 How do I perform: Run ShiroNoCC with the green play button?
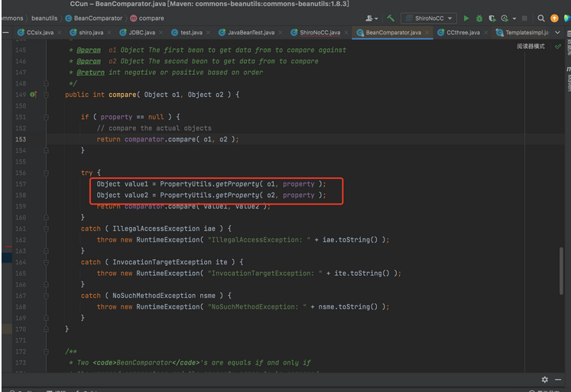(466, 18)
